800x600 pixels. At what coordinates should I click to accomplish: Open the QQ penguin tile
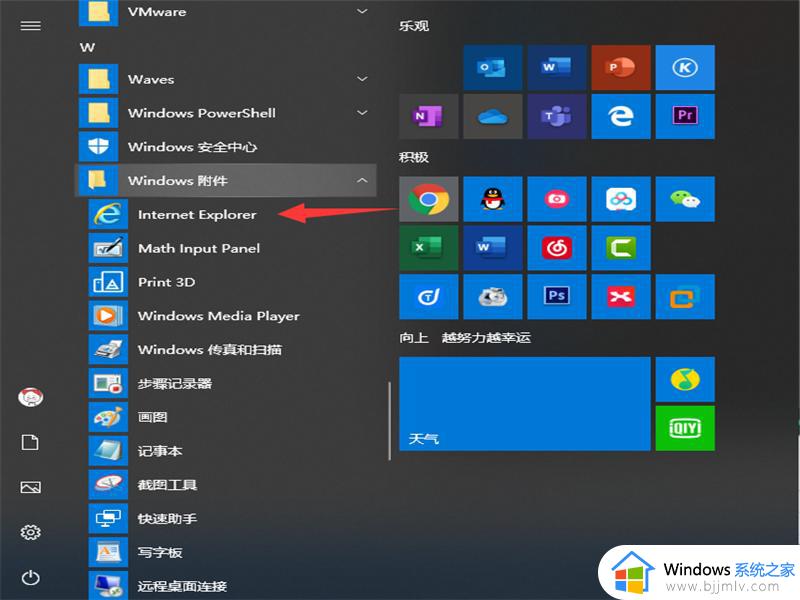coord(492,199)
